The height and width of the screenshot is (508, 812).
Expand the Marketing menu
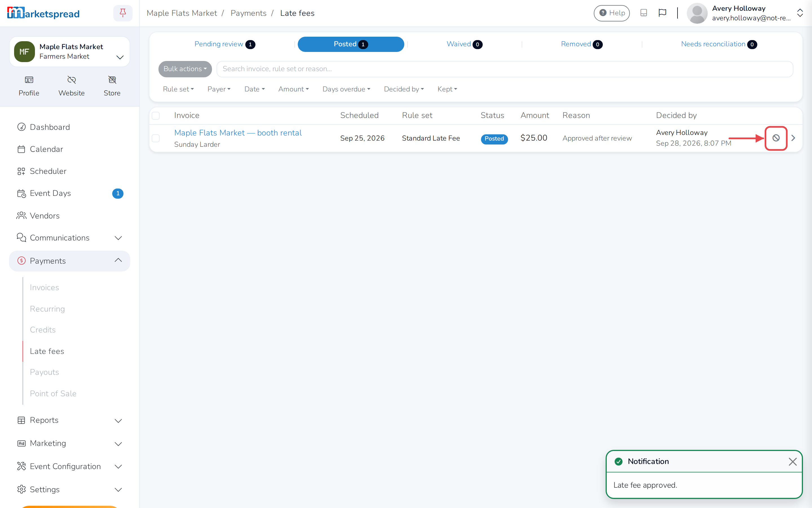[69, 443]
